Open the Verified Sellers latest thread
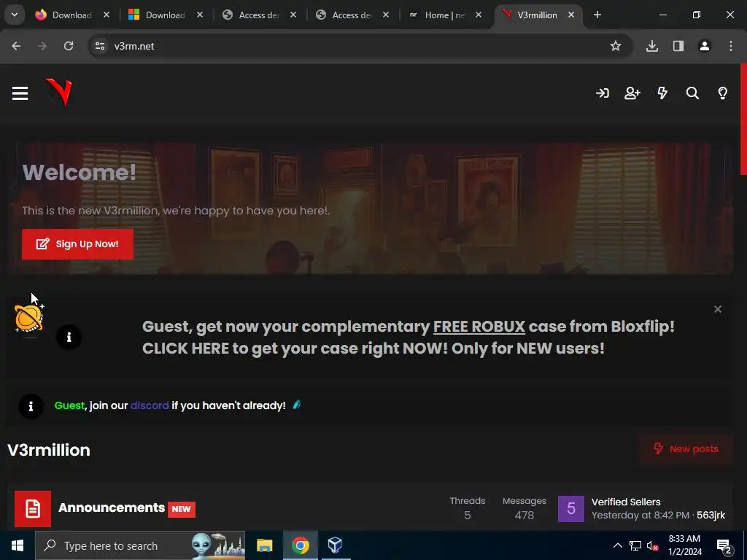 625,502
